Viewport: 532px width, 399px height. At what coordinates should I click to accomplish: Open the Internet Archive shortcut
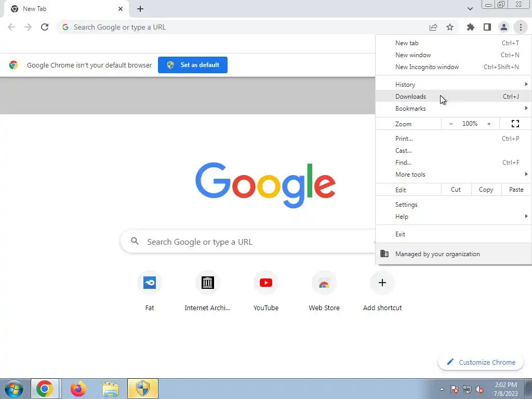[x=208, y=283]
